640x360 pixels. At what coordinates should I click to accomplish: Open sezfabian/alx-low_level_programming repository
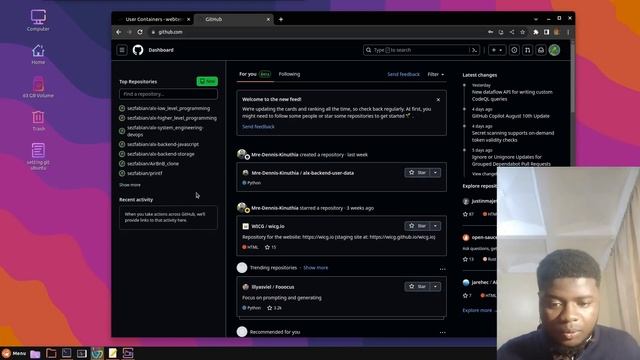tap(169, 109)
